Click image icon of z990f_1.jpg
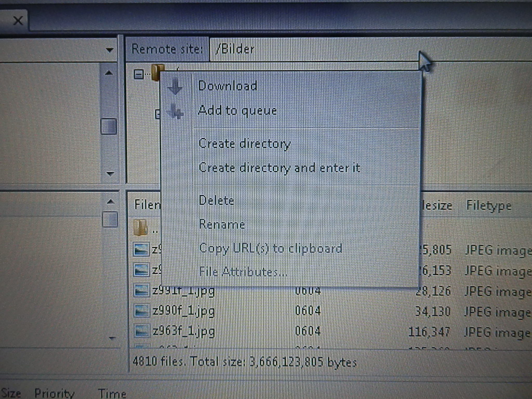Viewport: 532px width, 399px height. click(x=141, y=311)
